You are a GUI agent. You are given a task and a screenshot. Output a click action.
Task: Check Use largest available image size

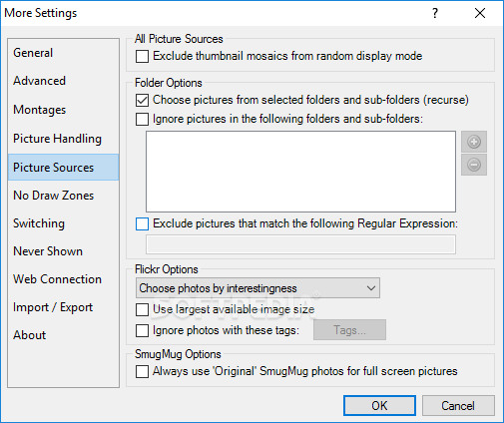142,309
